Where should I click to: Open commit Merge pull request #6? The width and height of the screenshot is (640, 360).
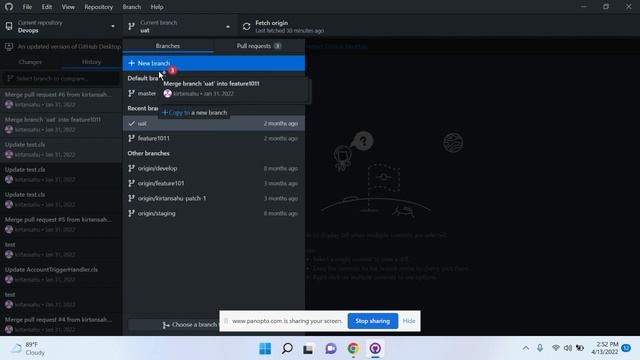pos(61,99)
